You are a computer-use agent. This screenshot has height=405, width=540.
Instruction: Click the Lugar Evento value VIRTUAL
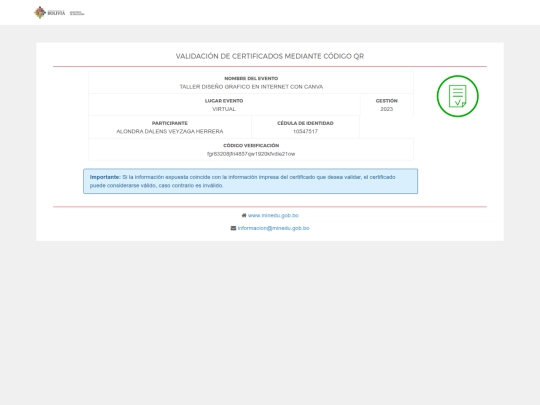point(224,109)
